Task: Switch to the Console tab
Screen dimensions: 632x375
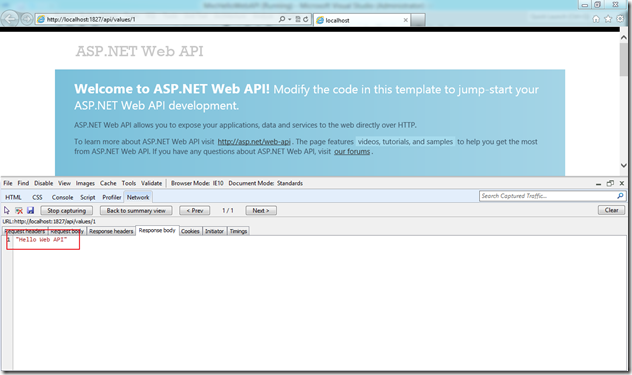Action: pos(62,197)
